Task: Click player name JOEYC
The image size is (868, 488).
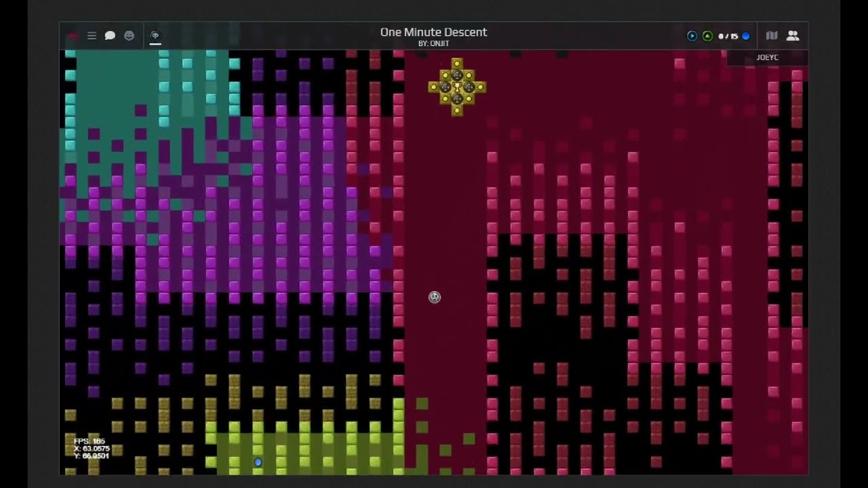Action: 767,58
